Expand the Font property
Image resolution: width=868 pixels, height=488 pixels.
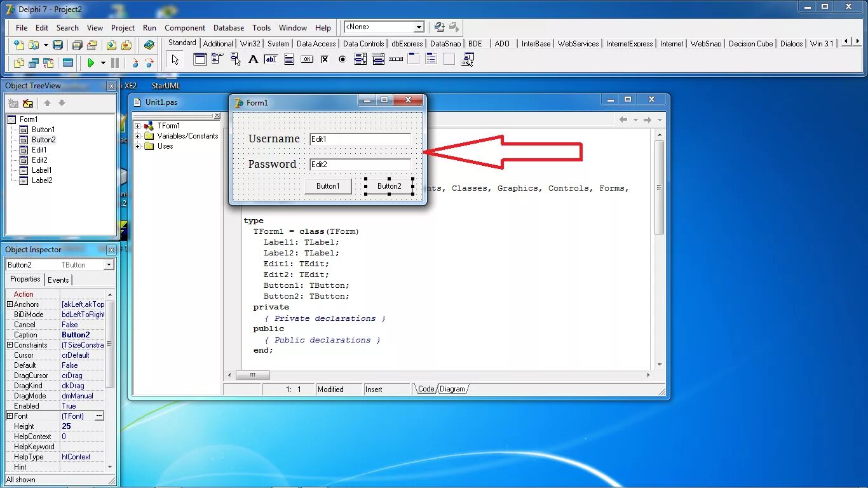pyautogui.click(x=10, y=416)
